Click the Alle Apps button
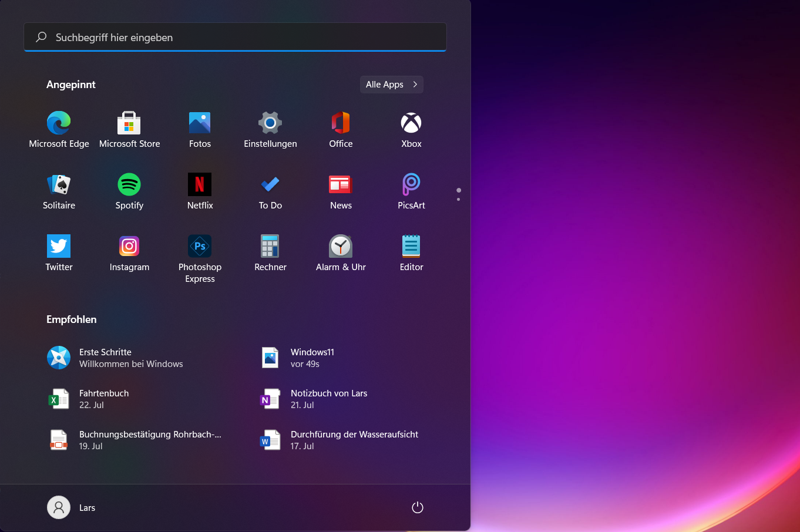This screenshot has height=532, width=800. pos(391,85)
